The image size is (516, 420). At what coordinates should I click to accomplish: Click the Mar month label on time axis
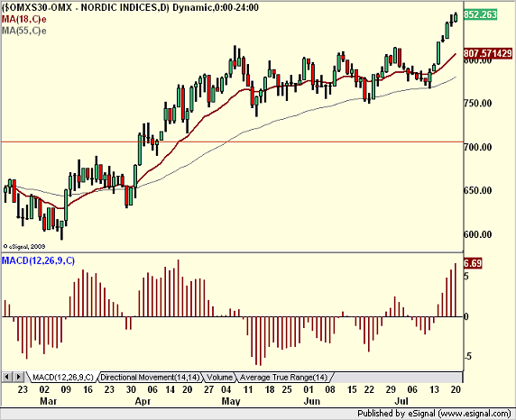coord(48,401)
